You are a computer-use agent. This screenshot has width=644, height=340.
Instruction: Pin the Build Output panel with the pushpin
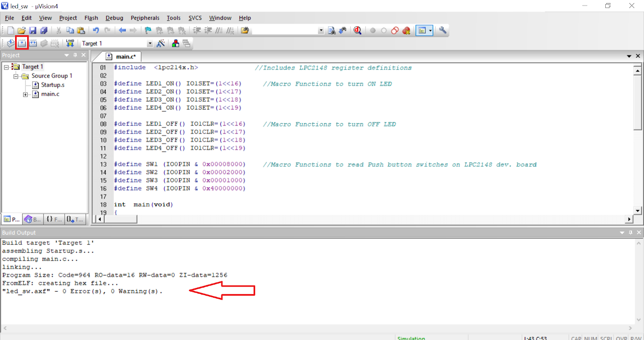click(629, 232)
